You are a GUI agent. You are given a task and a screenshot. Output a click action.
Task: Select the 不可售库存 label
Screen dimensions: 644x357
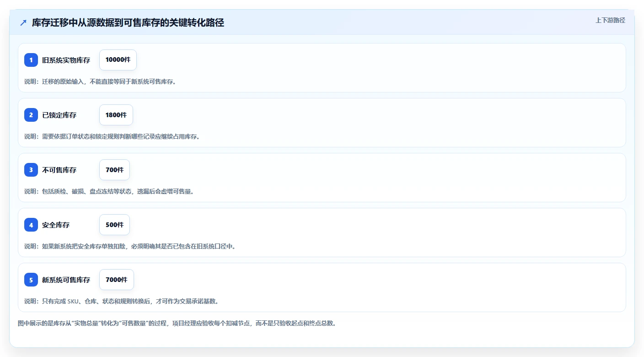point(59,170)
